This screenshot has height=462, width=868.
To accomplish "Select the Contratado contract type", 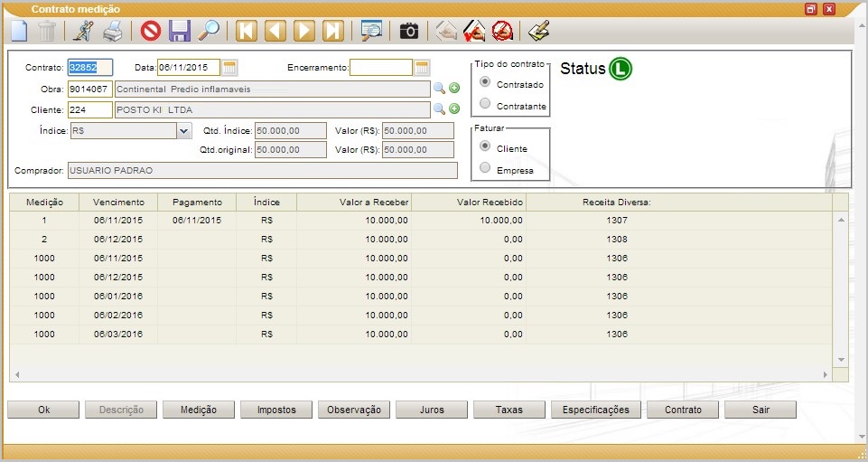I will click(485, 82).
